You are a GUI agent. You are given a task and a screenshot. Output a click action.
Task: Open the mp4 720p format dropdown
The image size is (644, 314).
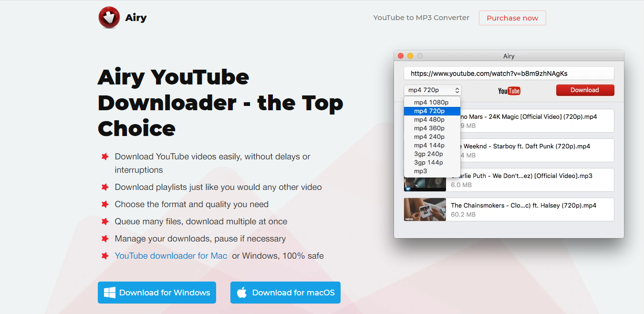[433, 90]
